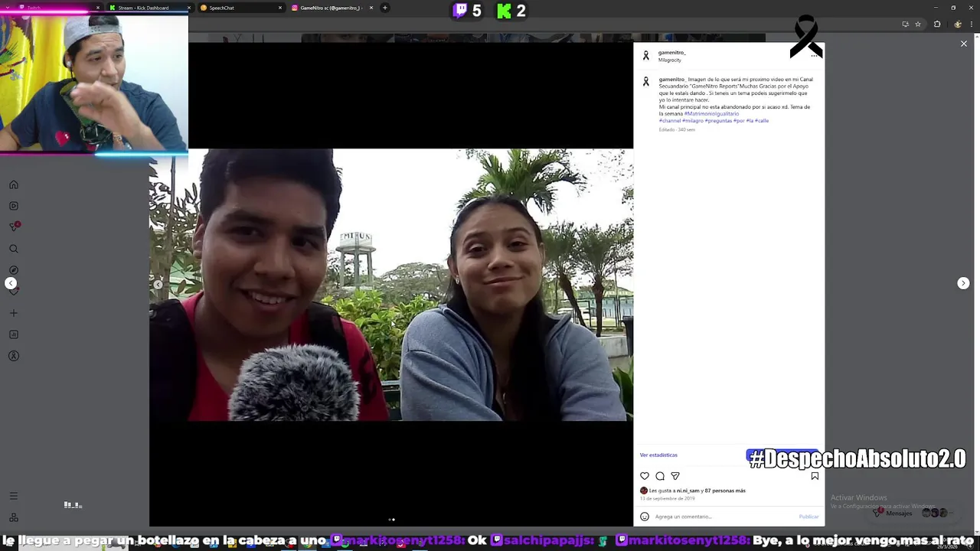The width and height of the screenshot is (980, 551).
Task: Open the Dashboard chart icon in sidebar
Action: 14,334
